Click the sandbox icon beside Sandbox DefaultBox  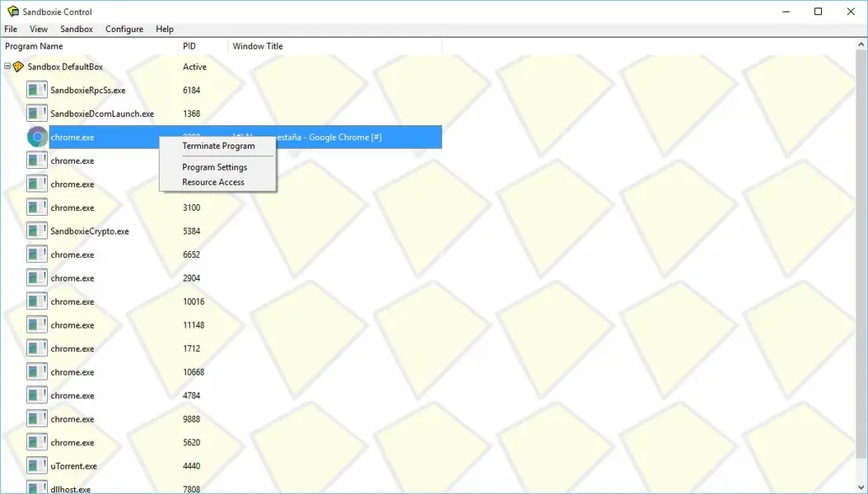[x=21, y=66]
